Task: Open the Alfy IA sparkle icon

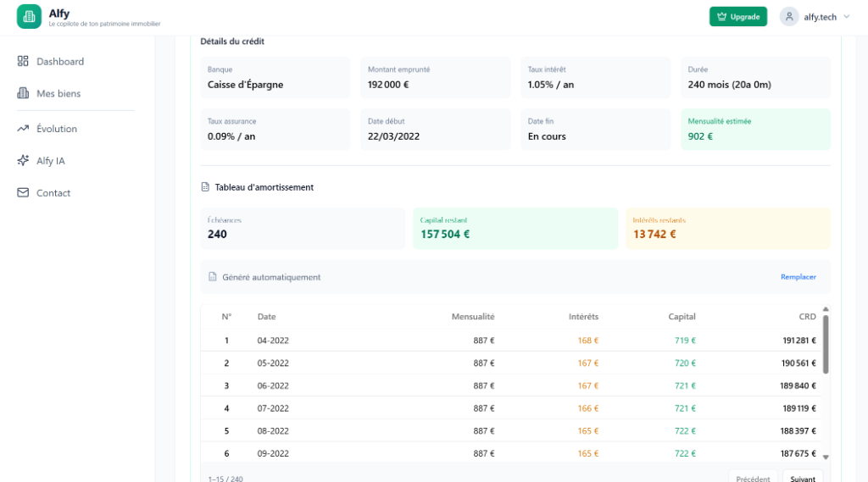Action: pyautogui.click(x=23, y=160)
